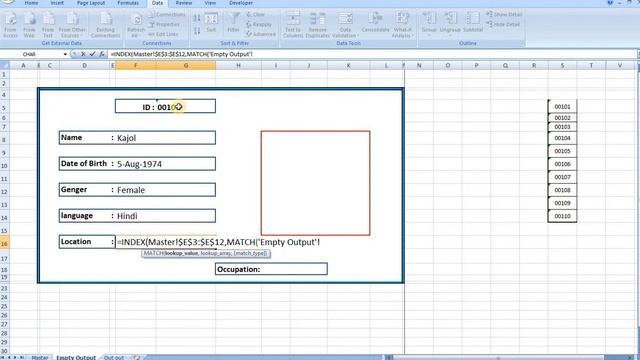Switch to the Formulas ribbon tab

click(128, 3)
